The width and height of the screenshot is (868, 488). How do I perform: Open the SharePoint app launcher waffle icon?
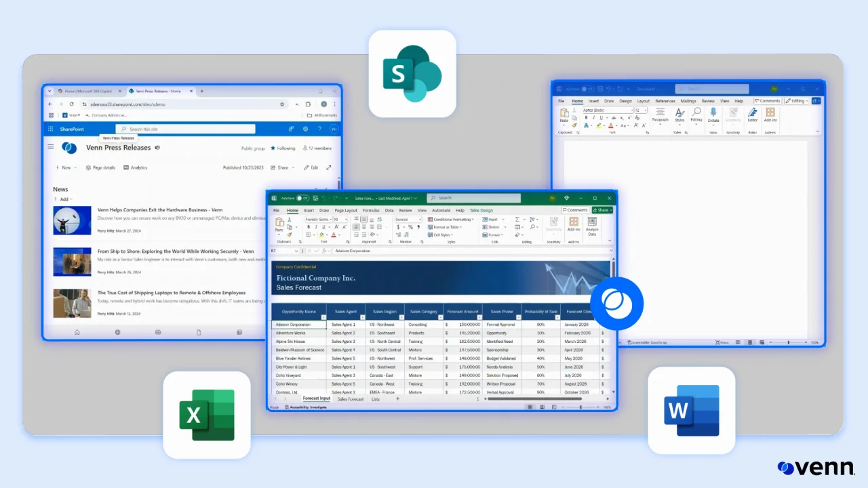[51, 129]
